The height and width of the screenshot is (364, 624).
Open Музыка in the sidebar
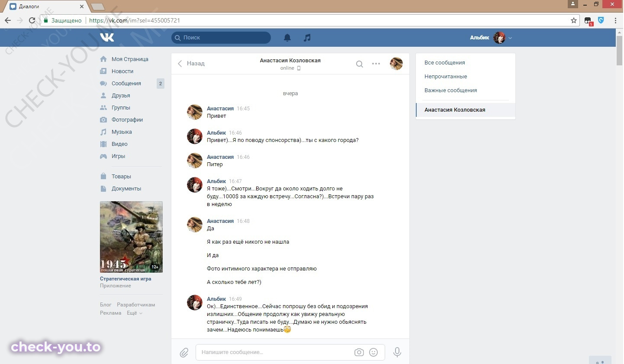(x=122, y=132)
